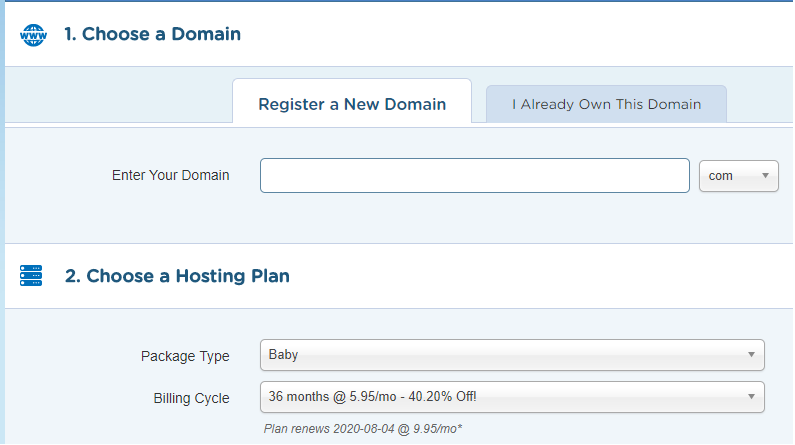
Task: Click the Billing Cycle dropdown arrow
Action: click(x=751, y=397)
